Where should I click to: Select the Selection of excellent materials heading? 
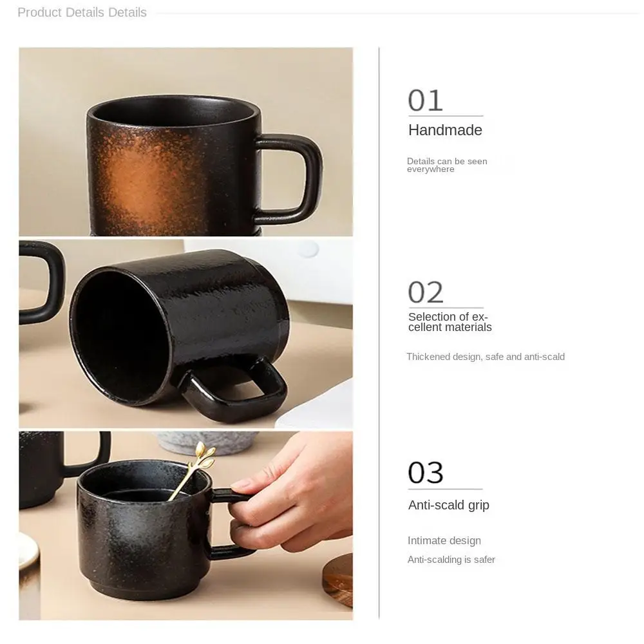[450, 322]
